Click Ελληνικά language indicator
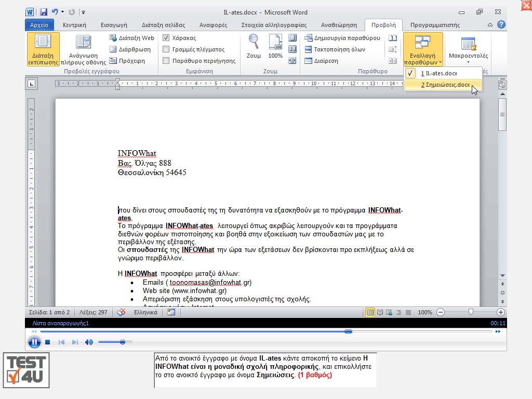The height and width of the screenshot is (399, 532). [145, 312]
